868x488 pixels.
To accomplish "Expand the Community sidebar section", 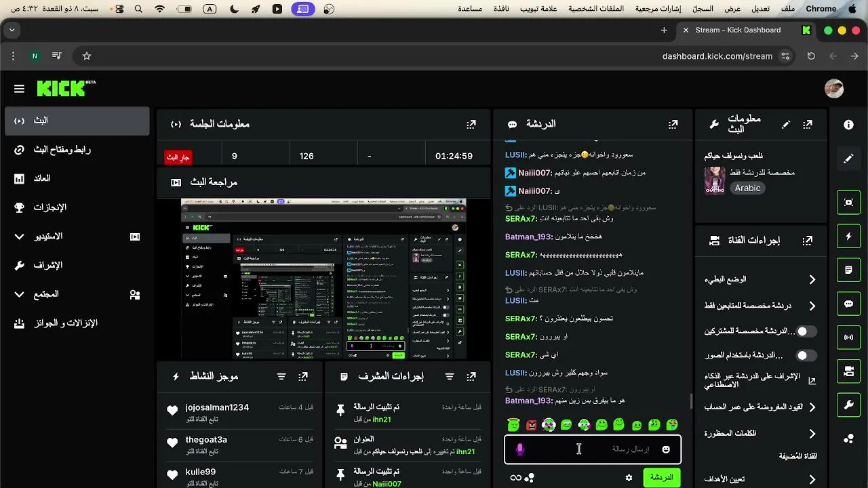I will pyautogui.click(x=19, y=294).
